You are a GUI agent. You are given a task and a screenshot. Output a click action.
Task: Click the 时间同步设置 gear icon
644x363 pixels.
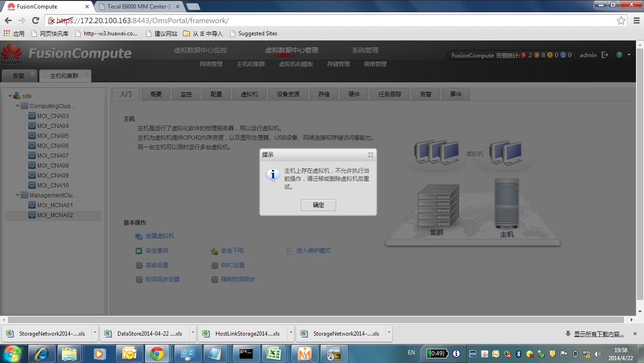coord(139,279)
